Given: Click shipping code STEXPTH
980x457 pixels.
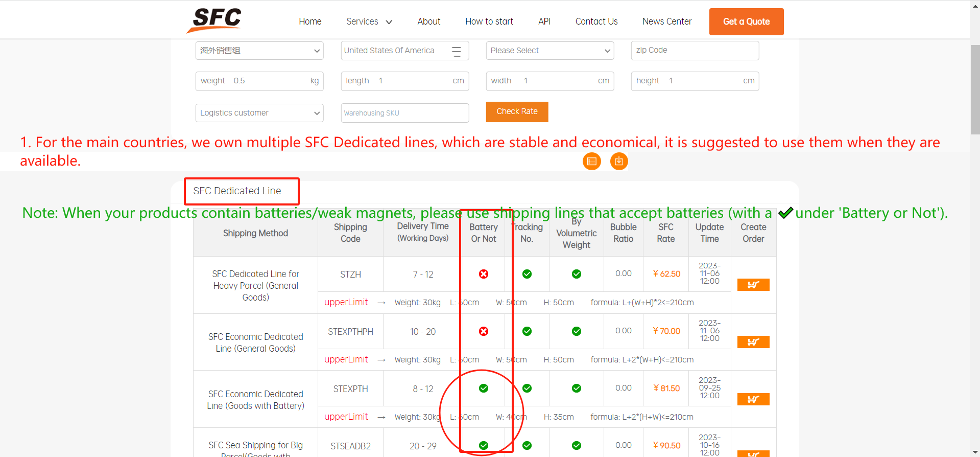Looking at the screenshot, I should 350,389.
